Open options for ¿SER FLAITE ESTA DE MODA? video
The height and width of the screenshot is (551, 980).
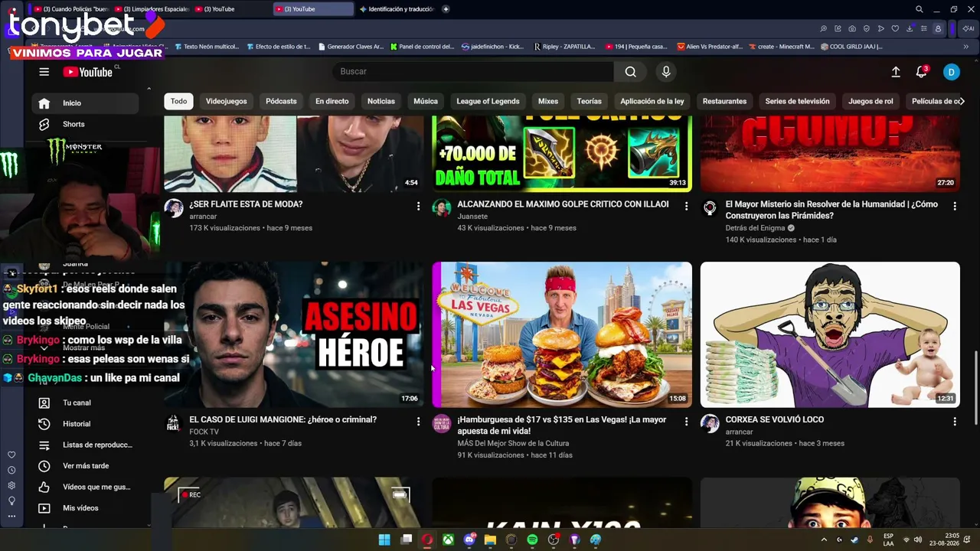[418, 206]
